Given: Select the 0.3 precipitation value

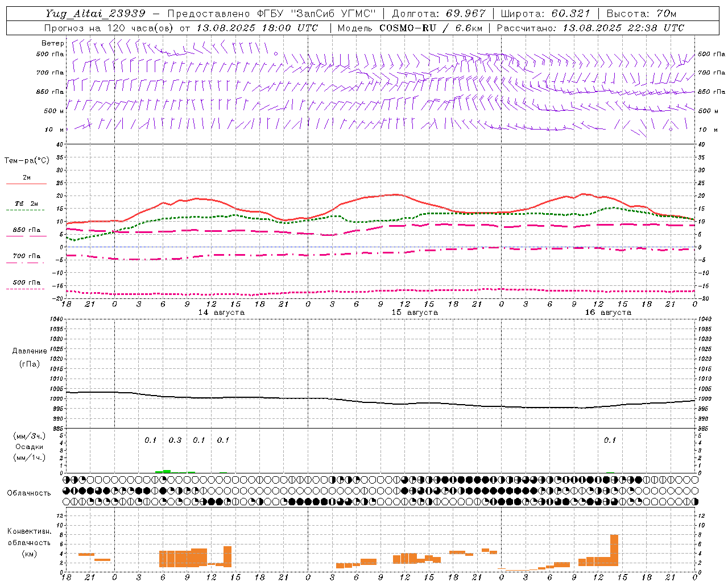Looking at the screenshot, I should [175, 440].
